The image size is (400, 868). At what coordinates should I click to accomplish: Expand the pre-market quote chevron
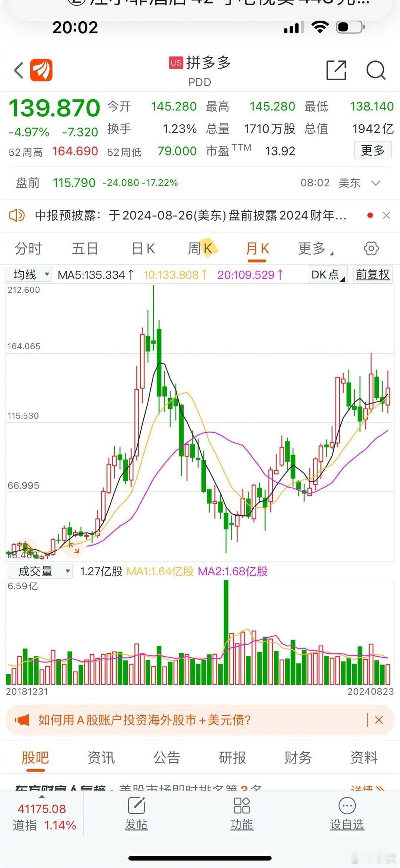(x=376, y=183)
